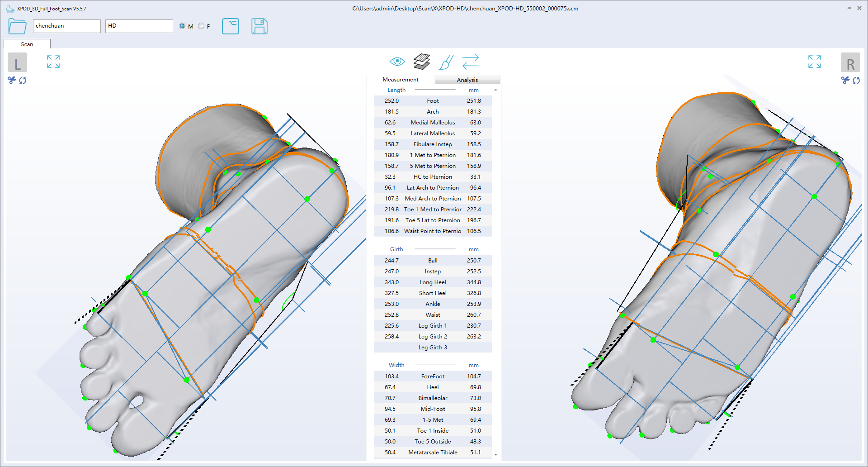This screenshot has width=868, height=467.
Task: Click the L left foot button
Action: tap(17, 62)
